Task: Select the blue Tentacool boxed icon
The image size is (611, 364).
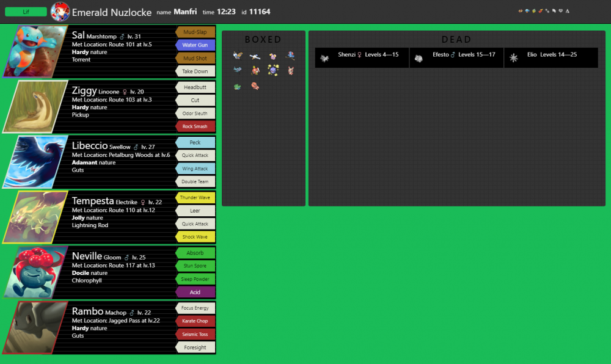Action: 290,56
